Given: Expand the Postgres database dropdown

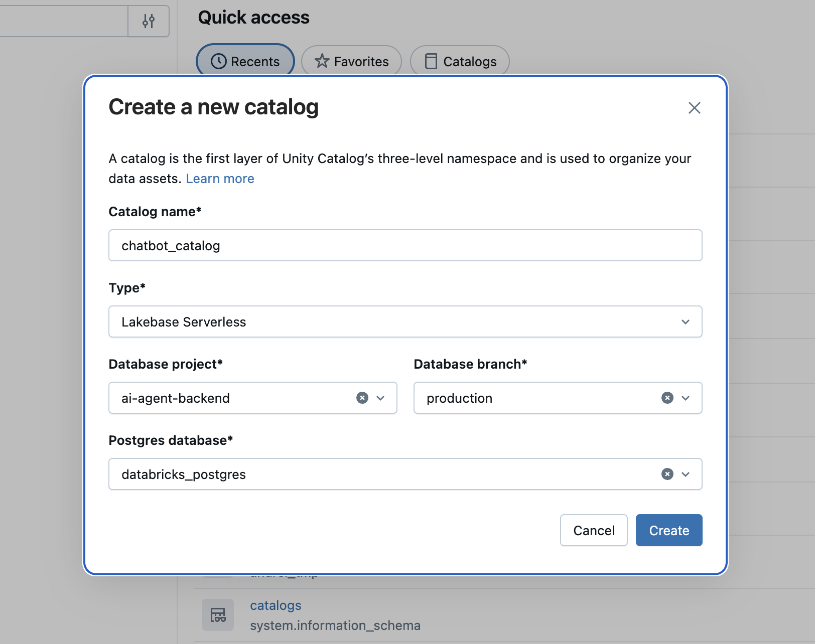Looking at the screenshot, I should [x=685, y=474].
